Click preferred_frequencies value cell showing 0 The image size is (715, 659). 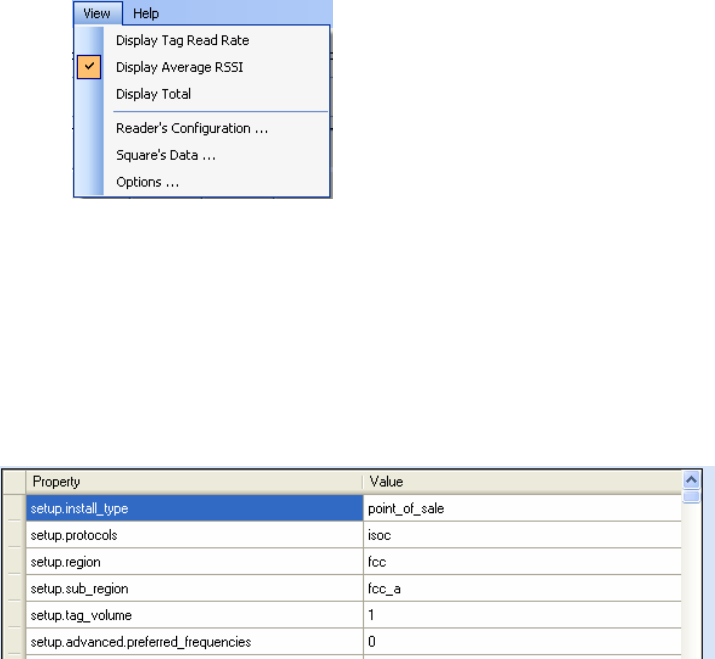click(x=522, y=642)
